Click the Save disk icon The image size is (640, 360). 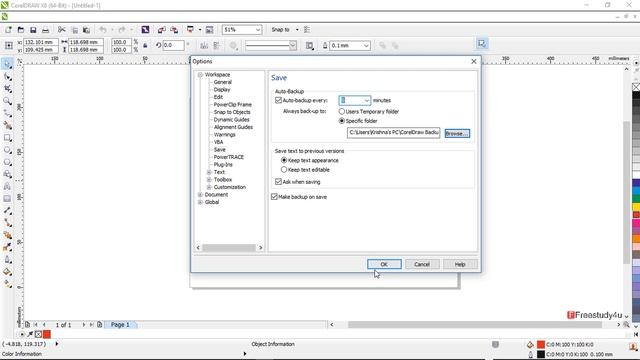click(33, 30)
